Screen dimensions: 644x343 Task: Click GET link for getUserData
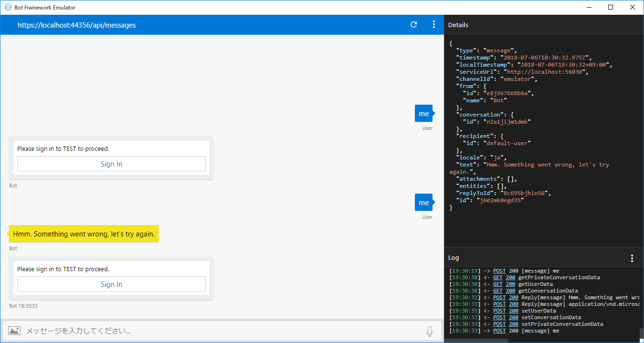(x=498, y=284)
